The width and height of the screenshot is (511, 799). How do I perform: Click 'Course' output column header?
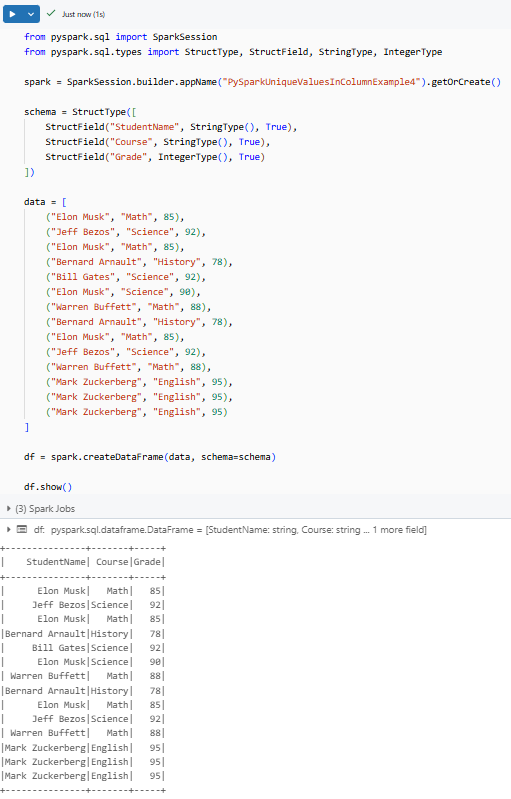click(112, 562)
